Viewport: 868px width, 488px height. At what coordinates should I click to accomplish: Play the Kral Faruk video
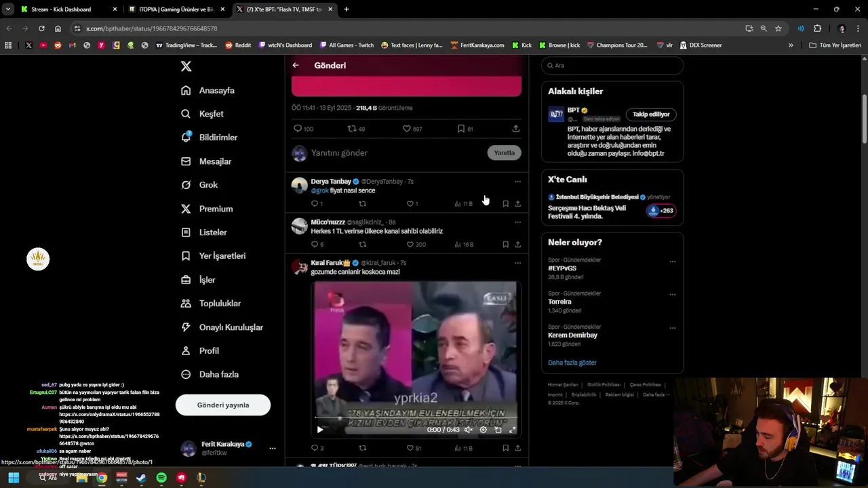(x=320, y=430)
